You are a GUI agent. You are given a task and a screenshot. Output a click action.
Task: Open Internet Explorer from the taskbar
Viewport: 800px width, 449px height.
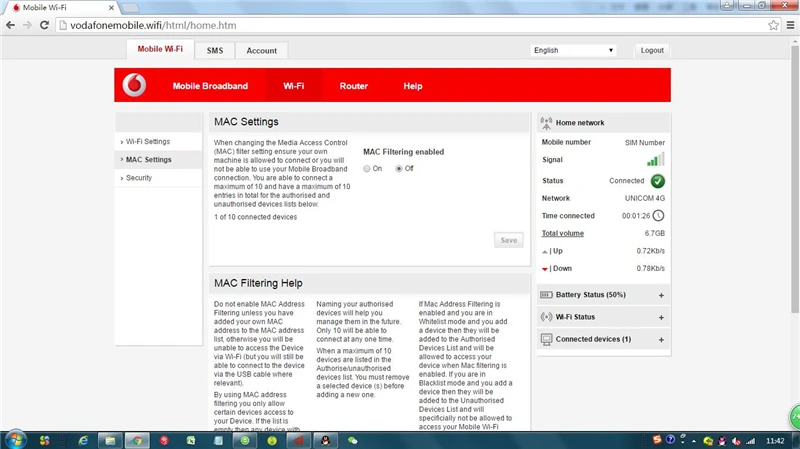[83, 440]
